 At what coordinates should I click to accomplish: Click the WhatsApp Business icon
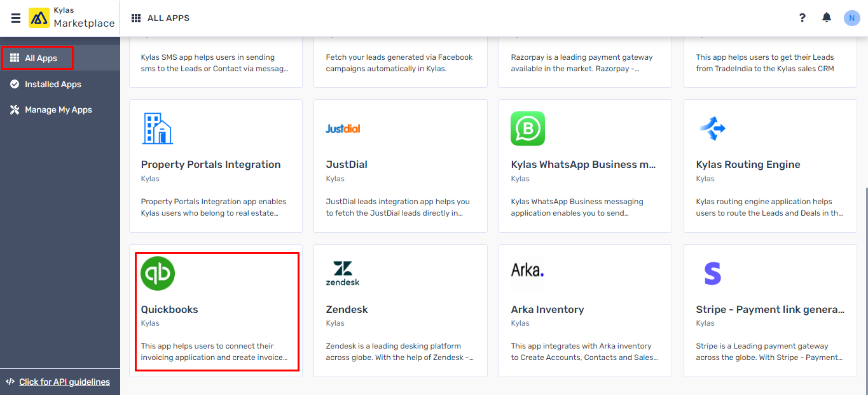pyautogui.click(x=528, y=128)
